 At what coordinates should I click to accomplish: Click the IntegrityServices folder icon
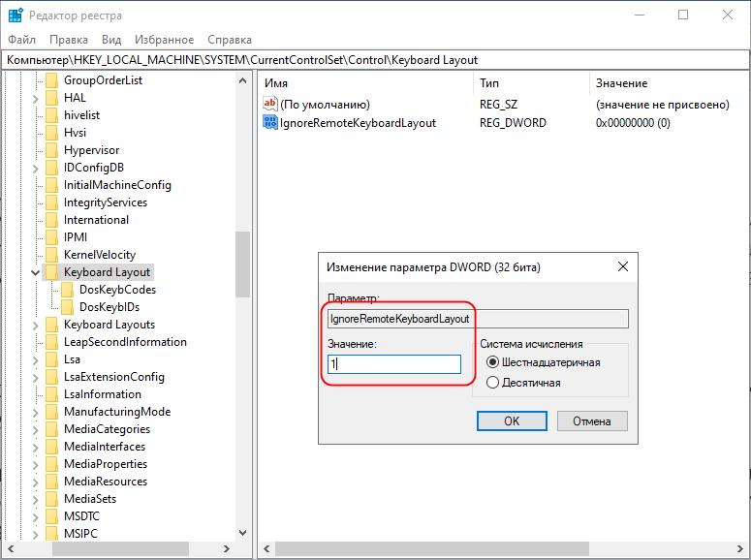pos(52,202)
